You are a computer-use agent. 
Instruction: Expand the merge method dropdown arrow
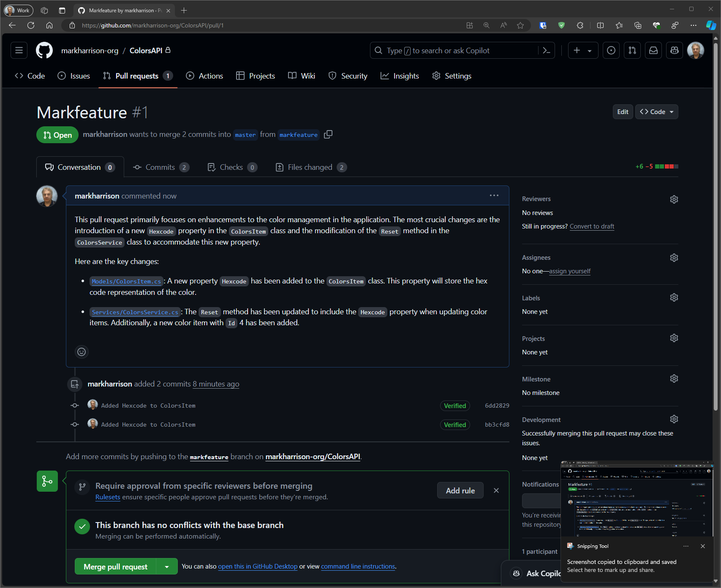(x=167, y=566)
